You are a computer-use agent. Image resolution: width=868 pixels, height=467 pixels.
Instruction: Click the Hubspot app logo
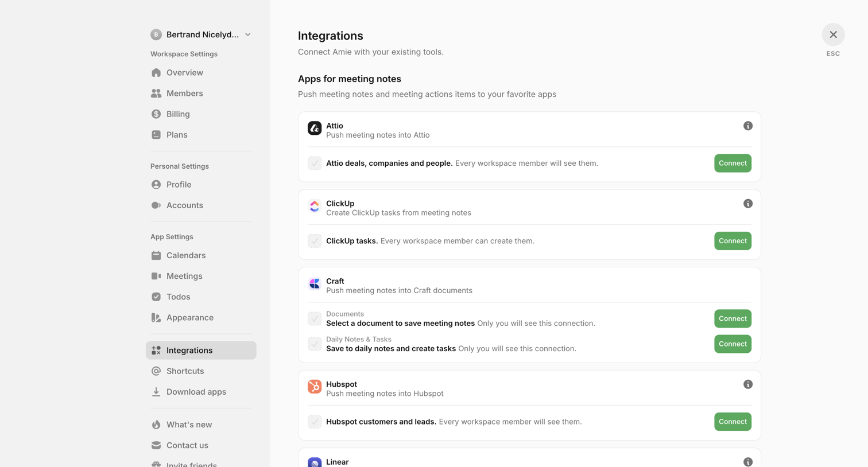(315, 387)
